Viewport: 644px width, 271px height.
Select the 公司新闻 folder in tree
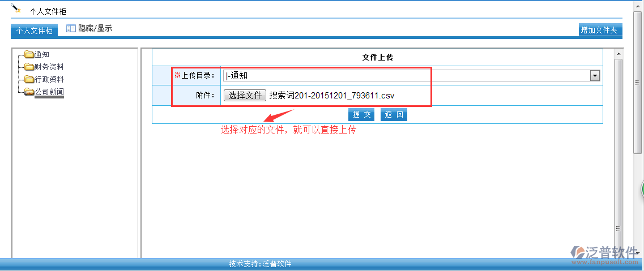point(49,92)
